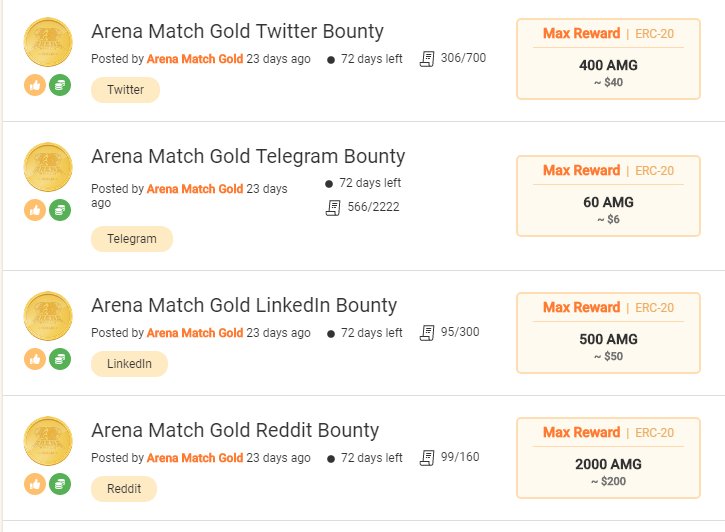Click thumbs-up icon on Twitter Bounty
This screenshot has height=532, width=725.
coord(35,86)
